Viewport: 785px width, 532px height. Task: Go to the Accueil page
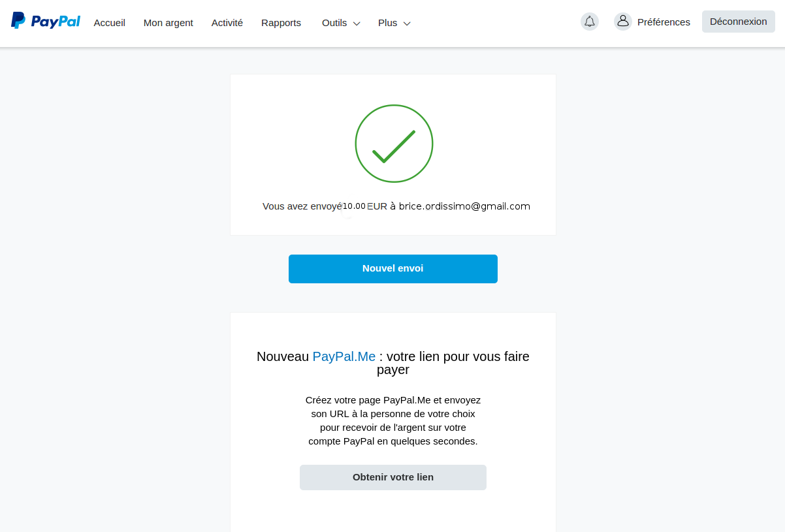coord(109,23)
